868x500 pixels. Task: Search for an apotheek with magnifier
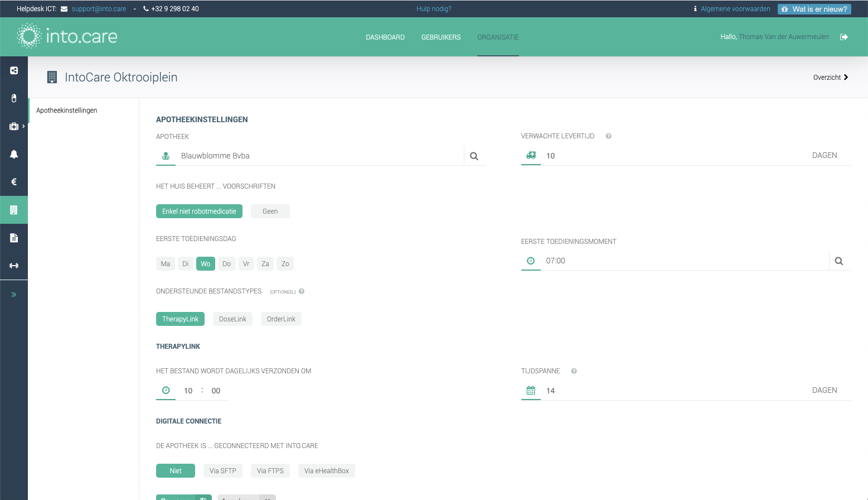click(474, 156)
